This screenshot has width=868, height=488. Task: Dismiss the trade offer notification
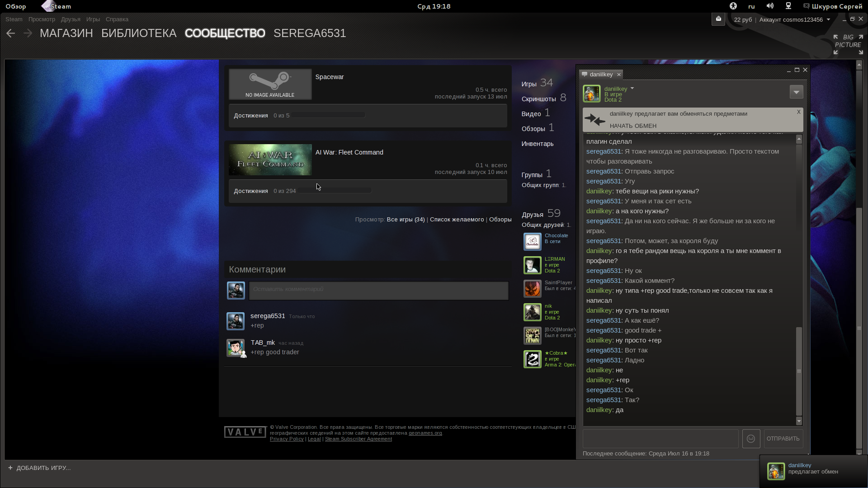coord(799,112)
